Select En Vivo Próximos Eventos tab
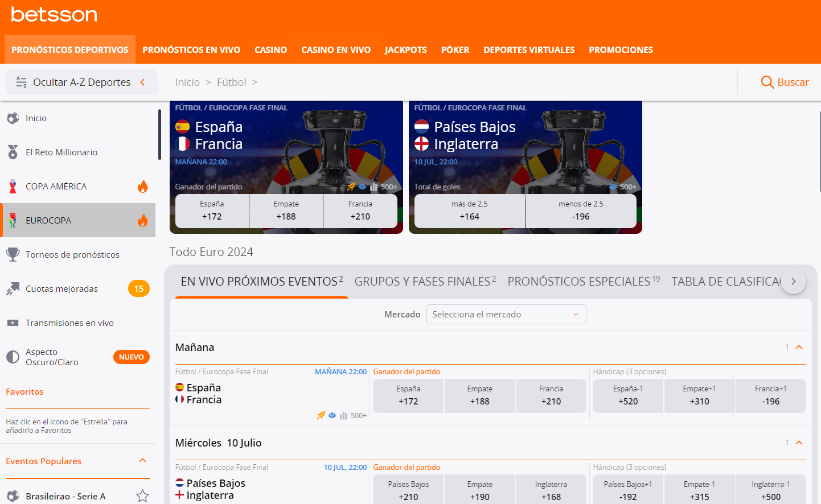Image resolution: width=821 pixels, height=504 pixels. [x=262, y=282]
